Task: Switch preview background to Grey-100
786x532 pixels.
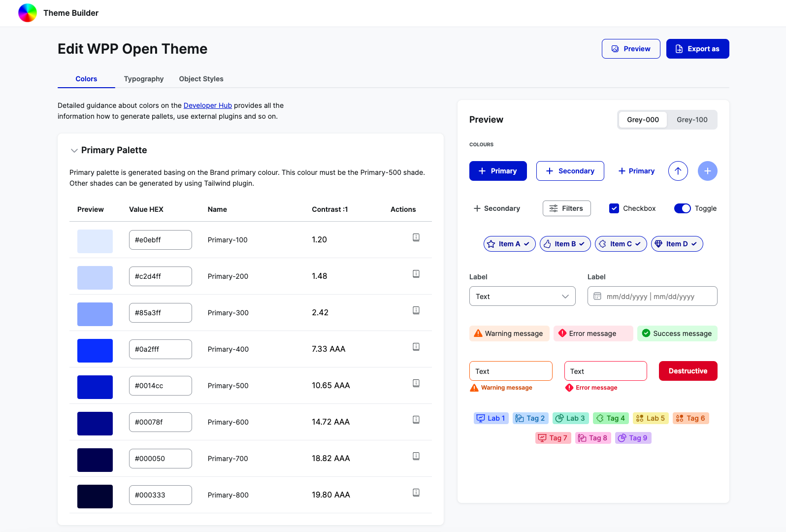Action: 691,120
